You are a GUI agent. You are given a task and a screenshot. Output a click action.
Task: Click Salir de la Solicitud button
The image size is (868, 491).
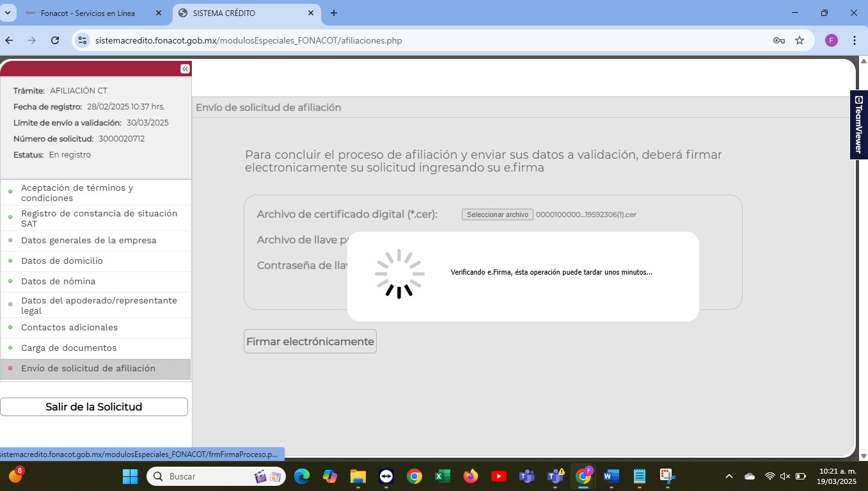tap(94, 406)
